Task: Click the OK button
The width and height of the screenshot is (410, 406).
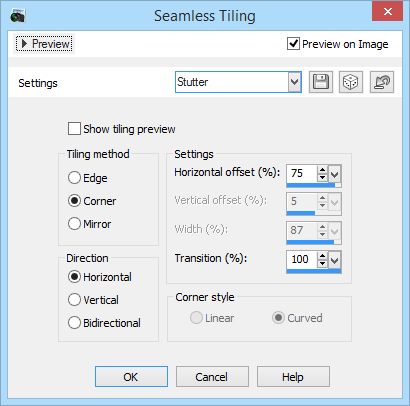Action: click(131, 377)
